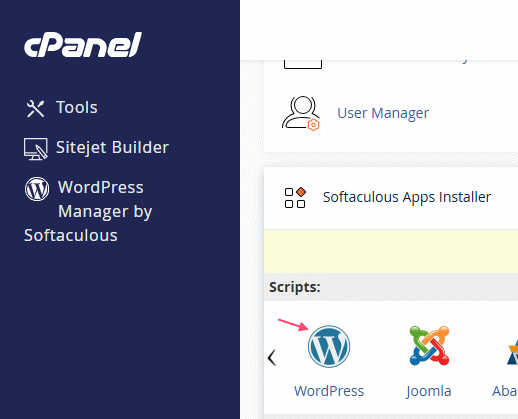The image size is (518, 419).
Task: Click the Softaculous Apps Installer squares icon
Action: click(x=295, y=197)
